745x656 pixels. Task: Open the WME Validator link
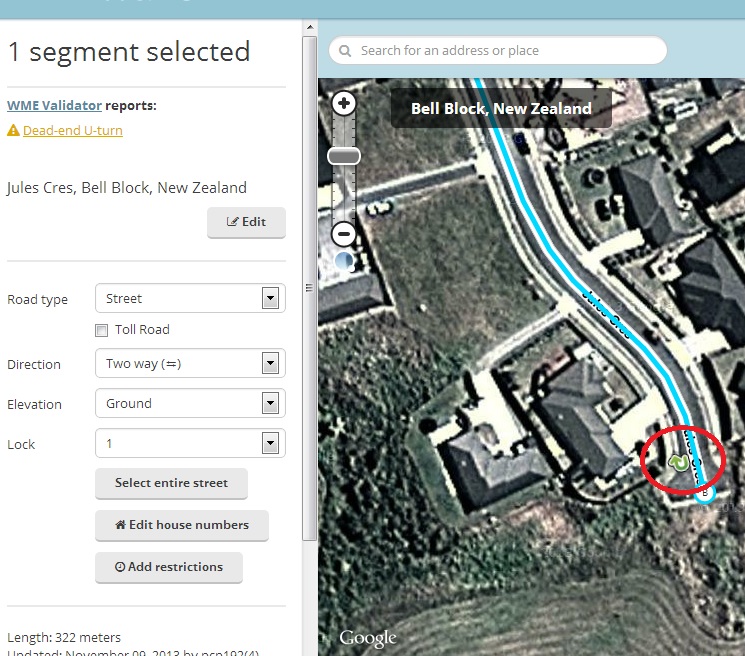point(54,105)
